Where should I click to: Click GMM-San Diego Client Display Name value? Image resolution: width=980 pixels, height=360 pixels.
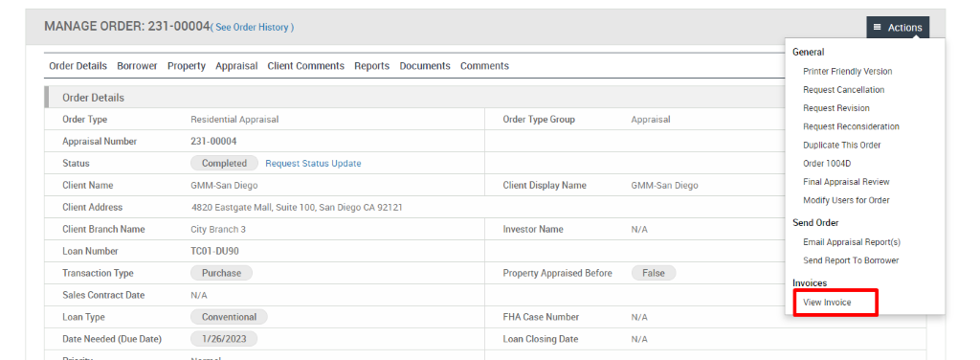(664, 186)
